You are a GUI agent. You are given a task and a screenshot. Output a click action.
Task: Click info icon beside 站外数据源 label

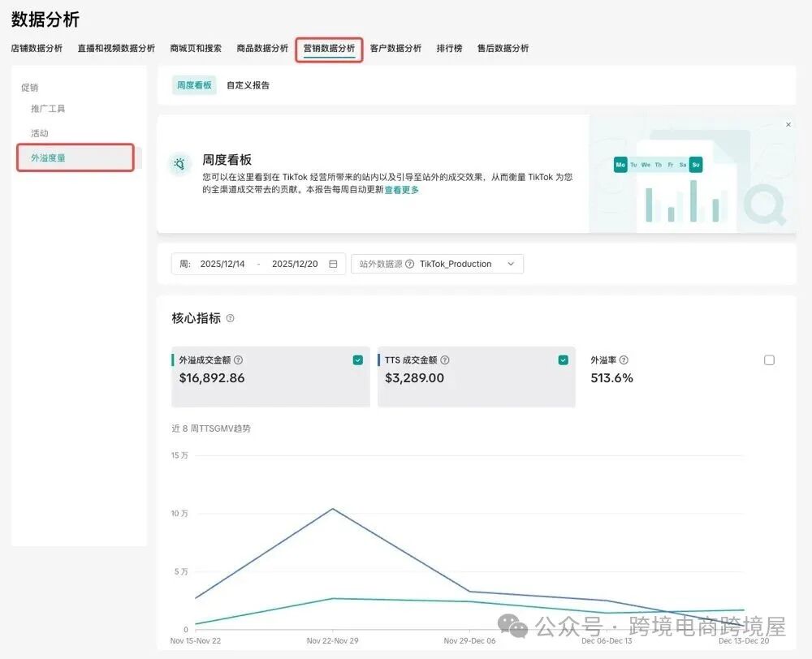coord(409,264)
